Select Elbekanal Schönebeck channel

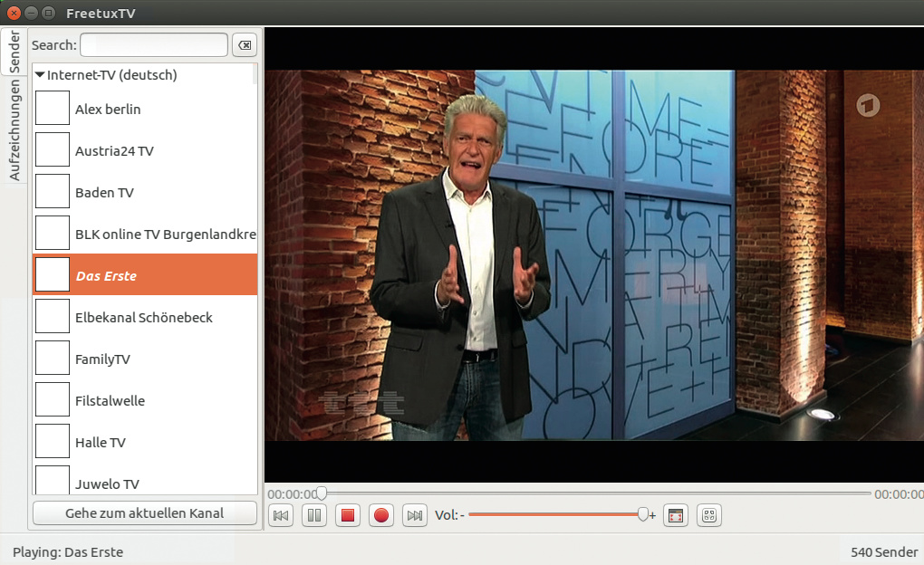click(143, 318)
